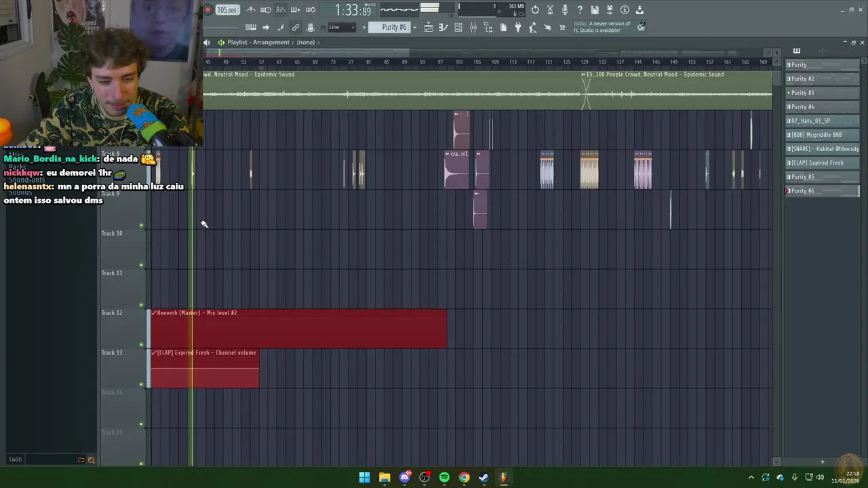This screenshot has width=868, height=488.
Task: Click the plus add pattern button
Action: (416, 27)
